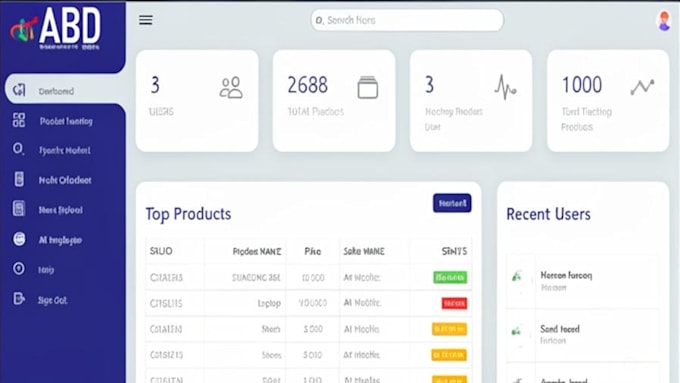Open the 1000 stat card

tap(608, 101)
